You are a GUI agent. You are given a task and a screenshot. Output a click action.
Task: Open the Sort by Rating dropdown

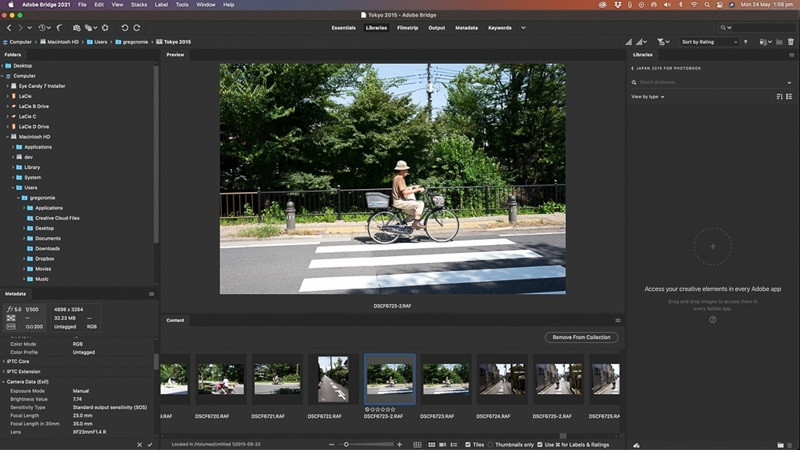(709, 42)
